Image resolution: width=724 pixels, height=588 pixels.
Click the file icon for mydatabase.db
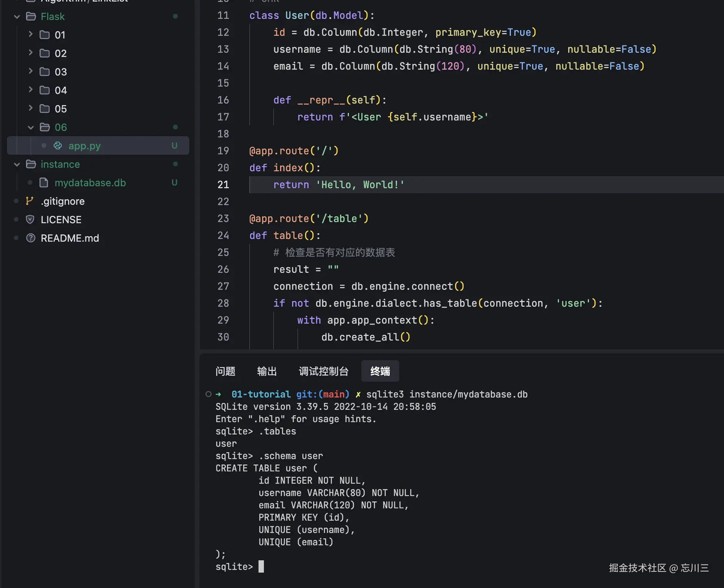coord(44,182)
